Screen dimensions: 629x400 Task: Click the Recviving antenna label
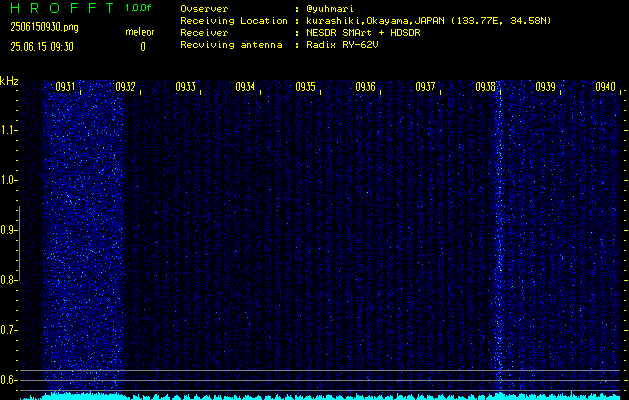point(231,45)
